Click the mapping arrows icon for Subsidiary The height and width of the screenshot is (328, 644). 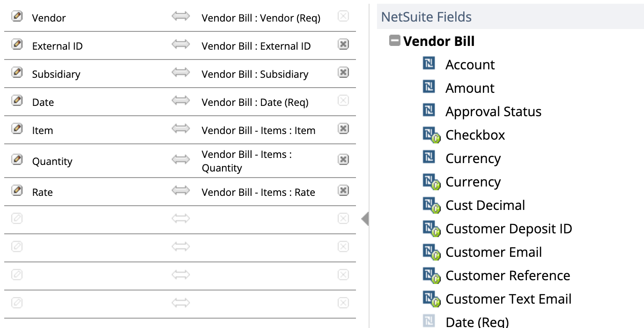click(180, 73)
